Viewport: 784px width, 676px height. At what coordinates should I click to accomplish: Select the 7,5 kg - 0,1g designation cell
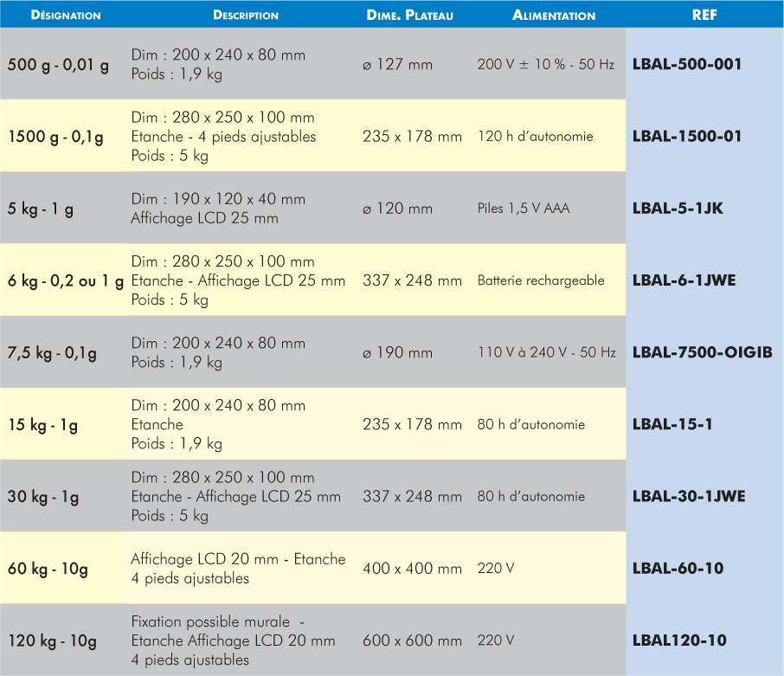click(53, 352)
